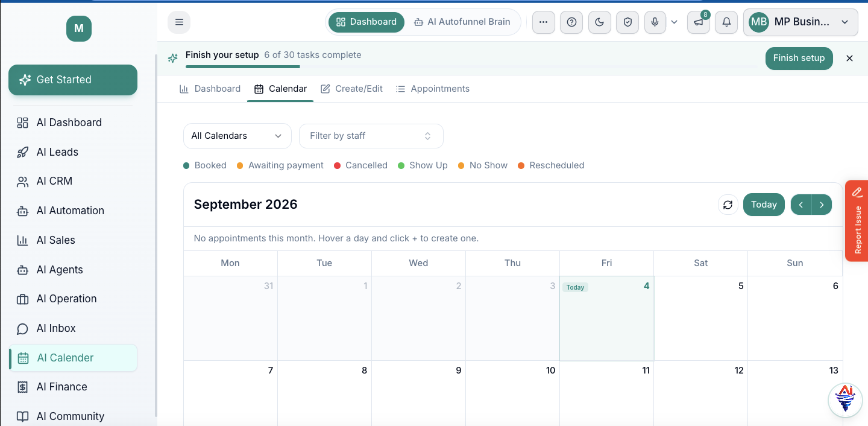Open the Calendar sub-tab
The image size is (868, 426).
(x=280, y=89)
